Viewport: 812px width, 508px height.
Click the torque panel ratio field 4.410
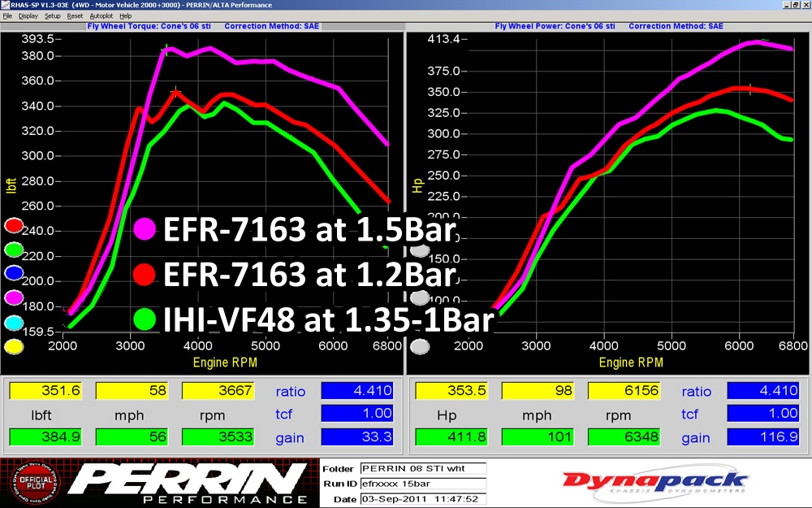(x=357, y=390)
